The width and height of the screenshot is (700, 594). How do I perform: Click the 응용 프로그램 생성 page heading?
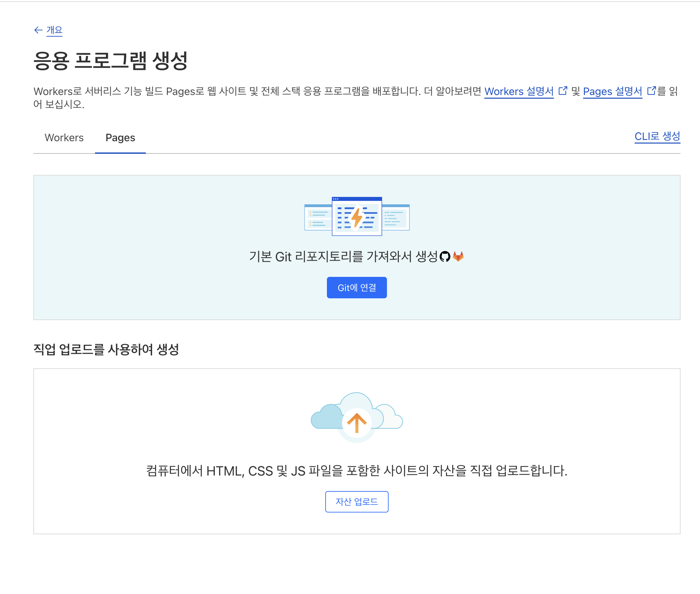[111, 61]
